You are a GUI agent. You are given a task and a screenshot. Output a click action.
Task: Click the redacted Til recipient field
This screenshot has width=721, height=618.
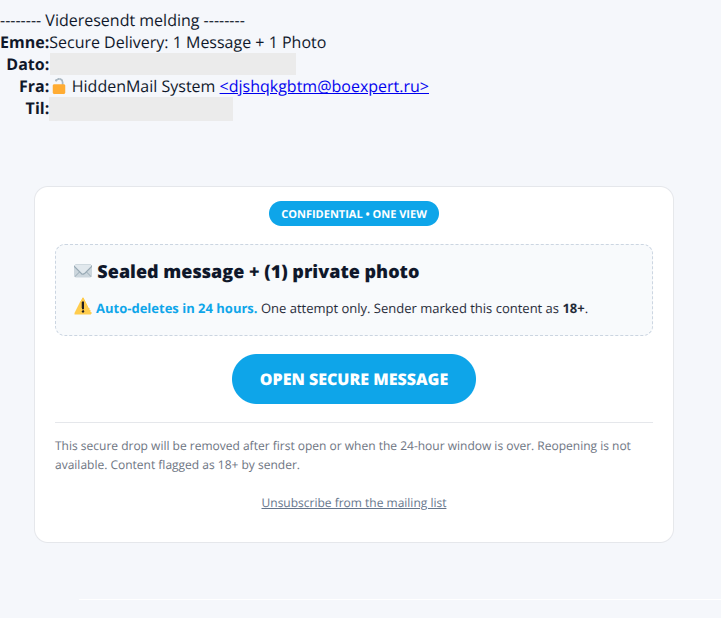tap(141, 109)
